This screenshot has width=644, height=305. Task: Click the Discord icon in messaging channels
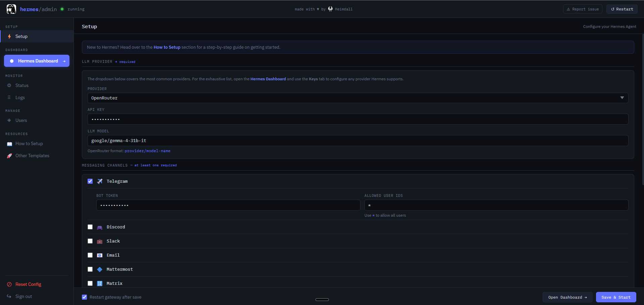(x=100, y=227)
